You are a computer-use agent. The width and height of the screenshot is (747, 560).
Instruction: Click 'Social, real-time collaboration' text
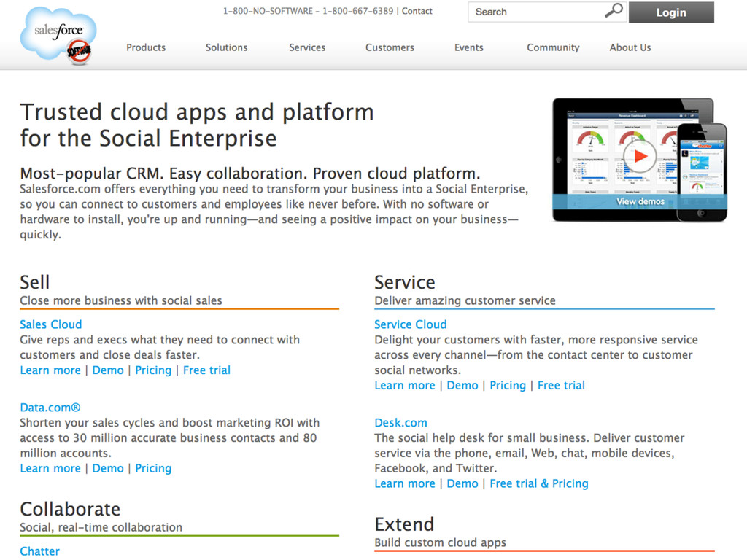coord(101,527)
